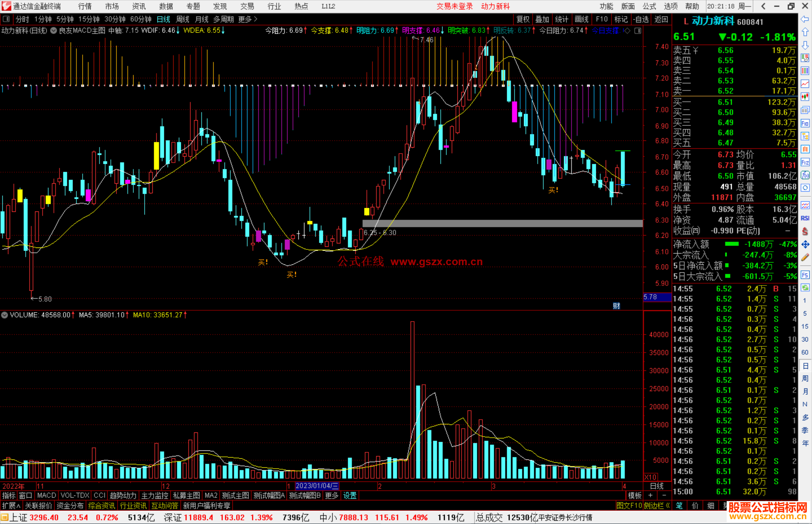
Task: Click the − zoom-out button below chart
Action: 664,495
